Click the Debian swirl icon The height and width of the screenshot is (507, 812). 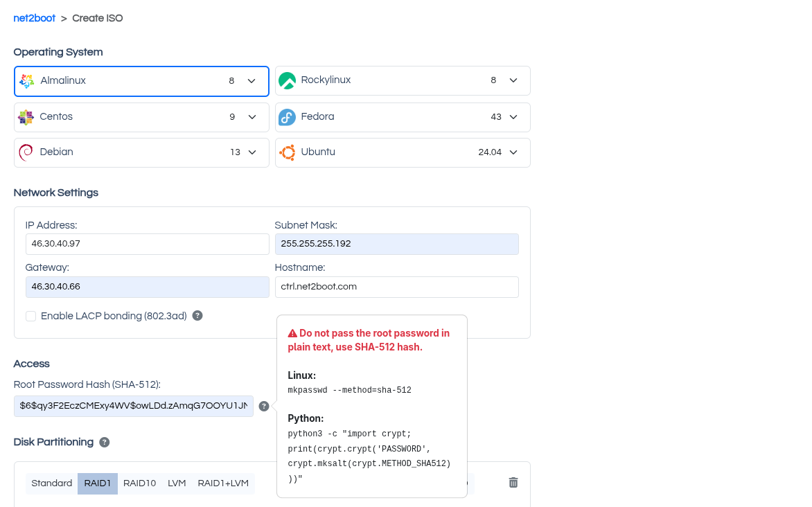[x=26, y=152]
